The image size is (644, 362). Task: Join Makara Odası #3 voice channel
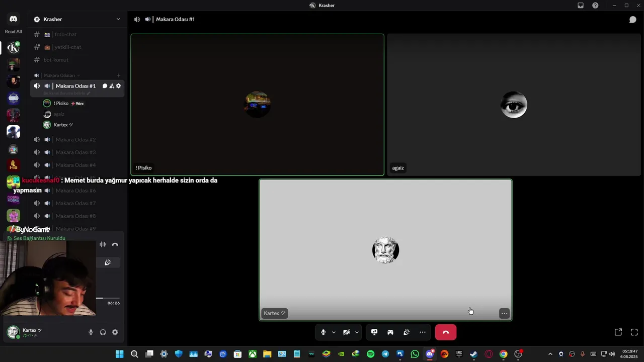[77, 152]
